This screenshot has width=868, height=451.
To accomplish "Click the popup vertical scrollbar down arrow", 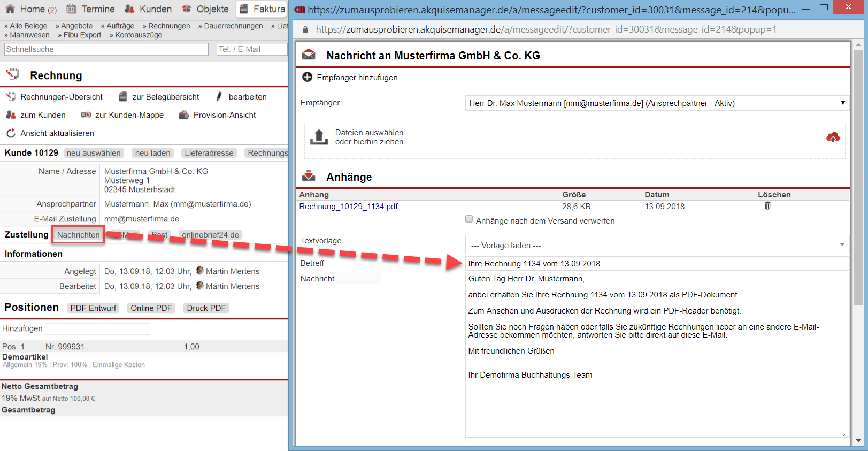I will click(x=858, y=441).
